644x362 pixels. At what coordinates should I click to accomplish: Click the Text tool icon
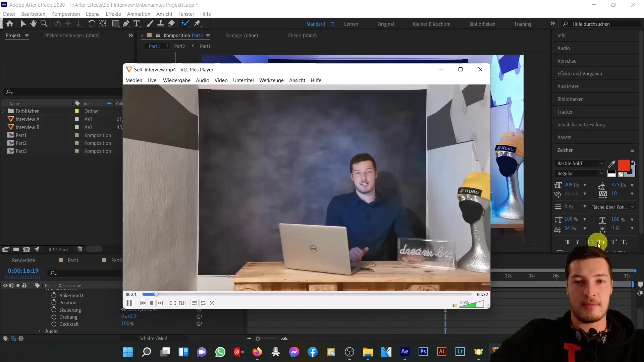pyautogui.click(x=137, y=23)
